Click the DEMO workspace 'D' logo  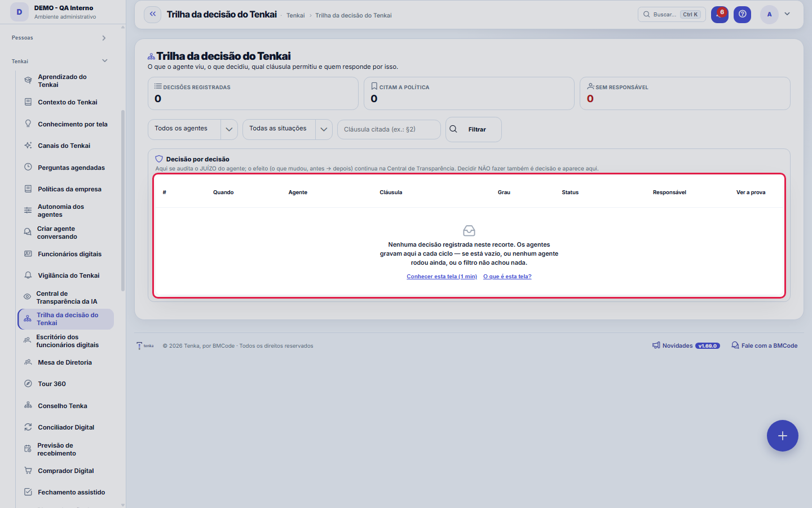tap(19, 12)
